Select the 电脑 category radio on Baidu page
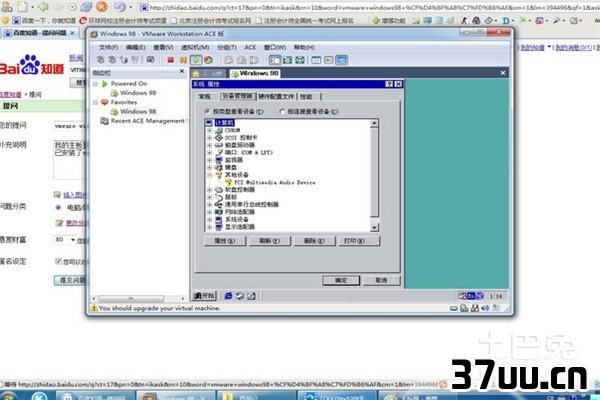The image size is (600, 400). click(x=58, y=207)
